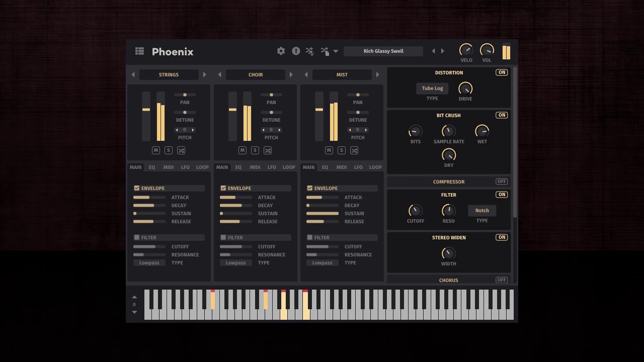Image resolution: width=644 pixels, height=362 pixels.
Task: Shift keyboard octave up arrow
Action: 134,297
